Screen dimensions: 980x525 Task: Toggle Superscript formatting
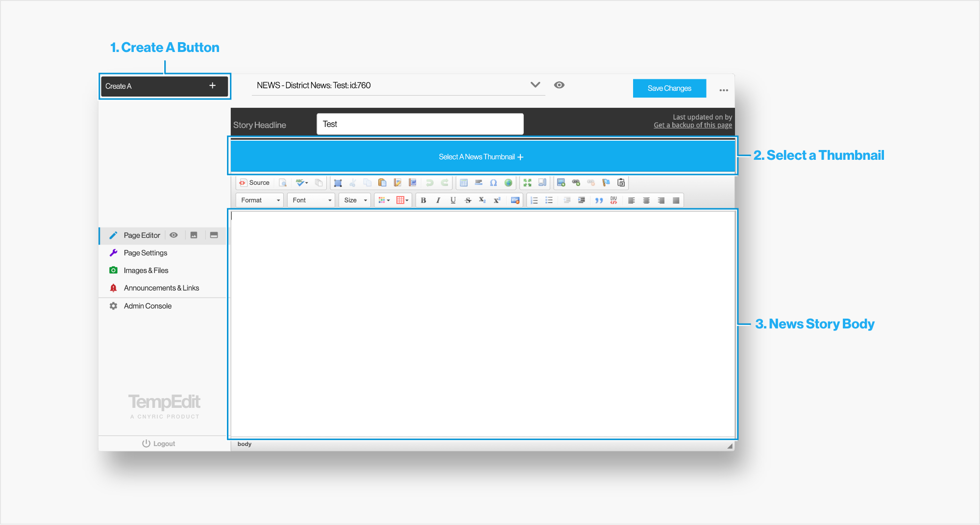[x=497, y=200]
